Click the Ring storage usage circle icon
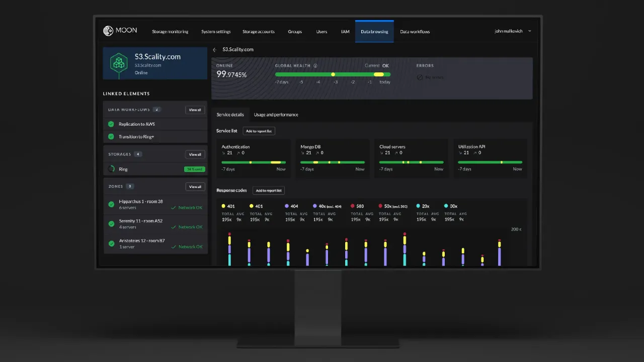Screen dimensions: 644x362 (x=111, y=169)
